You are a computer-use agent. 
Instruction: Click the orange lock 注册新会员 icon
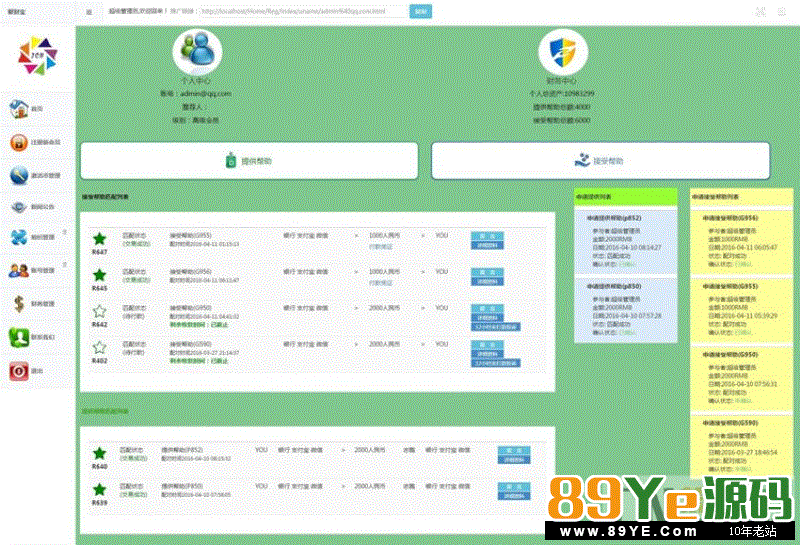pos(18,142)
